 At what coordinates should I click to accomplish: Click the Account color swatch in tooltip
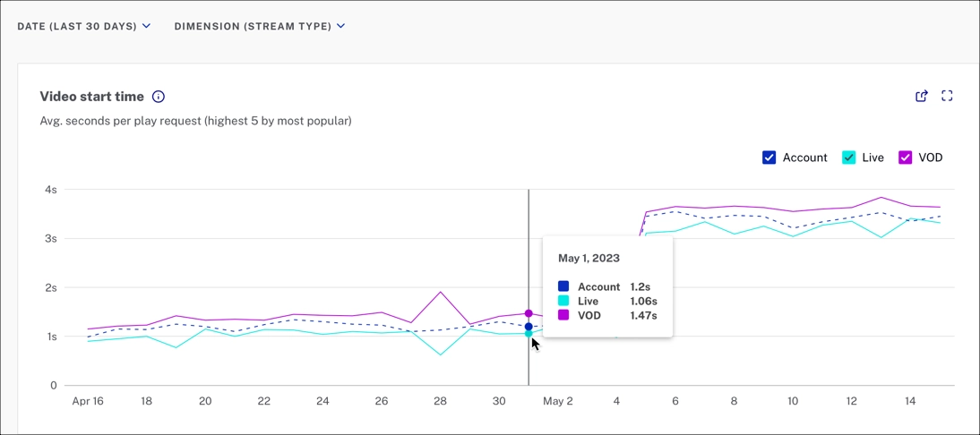click(563, 286)
